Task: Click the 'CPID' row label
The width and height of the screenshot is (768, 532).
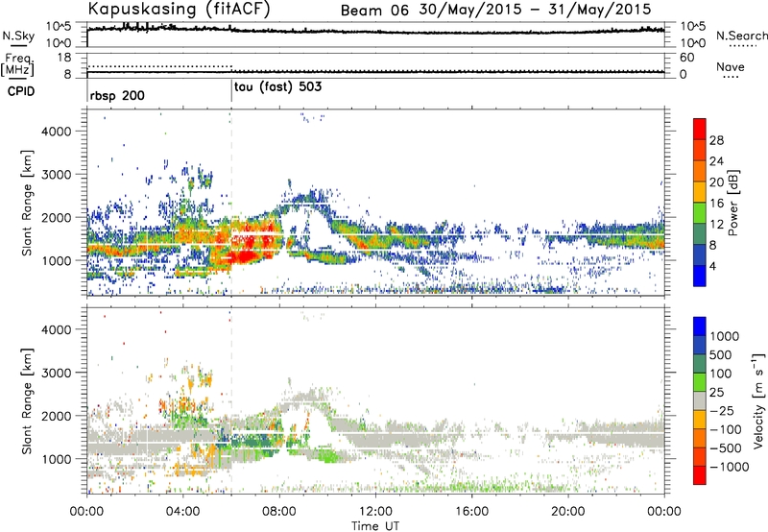Action: click(x=20, y=91)
